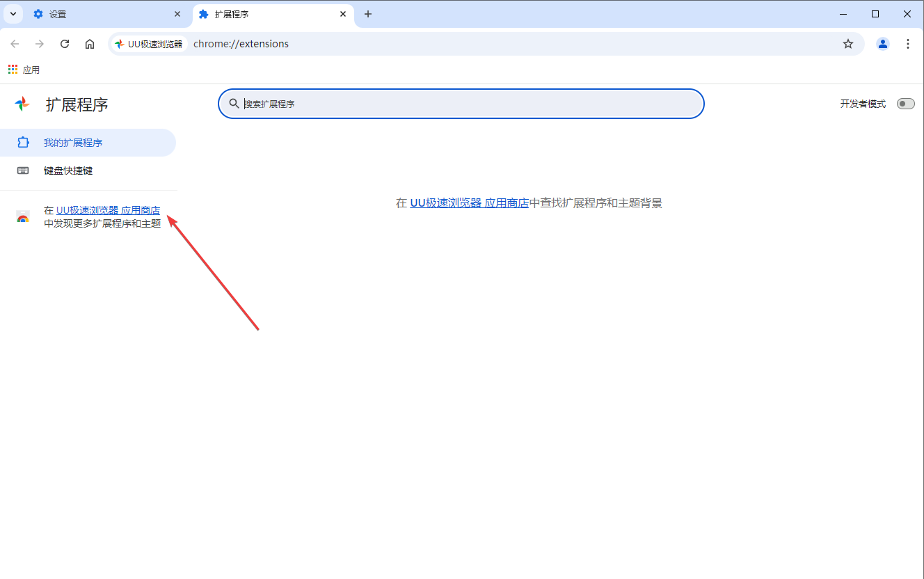Enable 开发者模式 toggle
Image resolution: width=924 pixels, height=579 pixels.
pyautogui.click(x=905, y=103)
